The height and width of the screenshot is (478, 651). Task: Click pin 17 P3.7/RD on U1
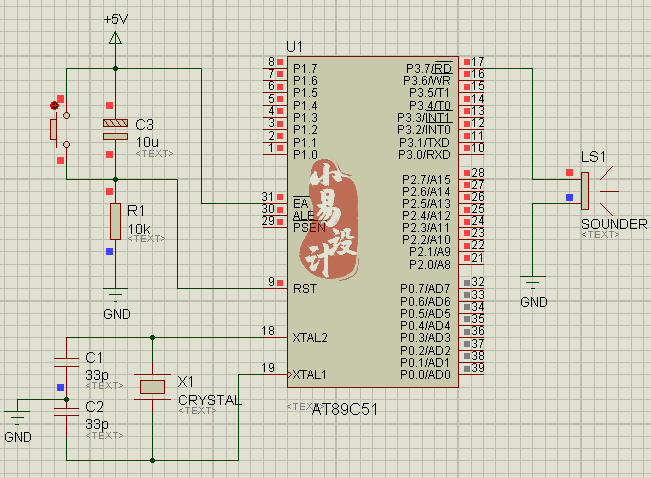(x=471, y=68)
